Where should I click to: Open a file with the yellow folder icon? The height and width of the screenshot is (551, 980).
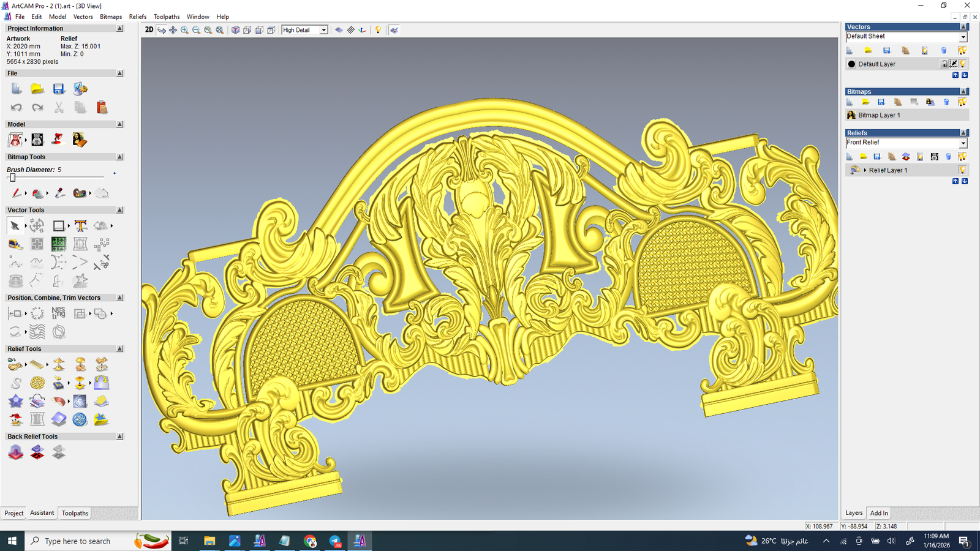[x=37, y=89]
